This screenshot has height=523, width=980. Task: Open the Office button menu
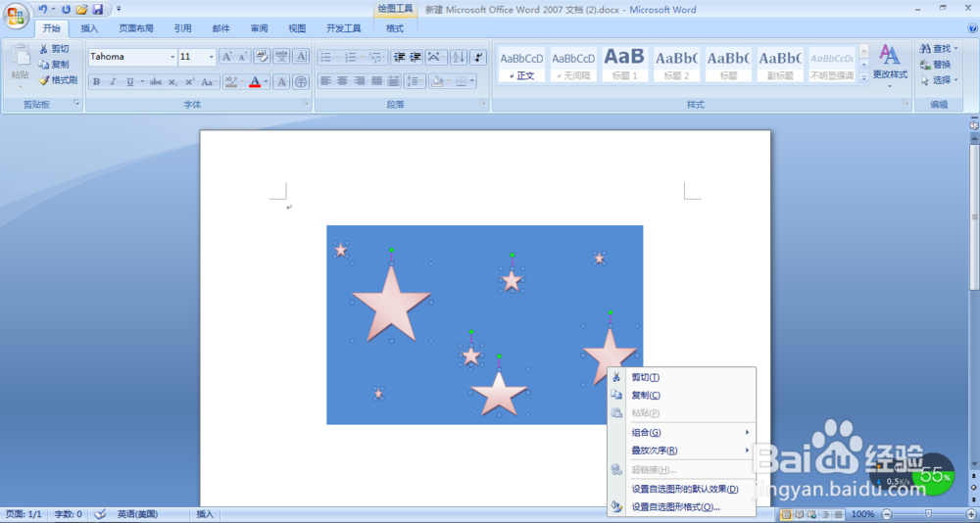[x=17, y=15]
